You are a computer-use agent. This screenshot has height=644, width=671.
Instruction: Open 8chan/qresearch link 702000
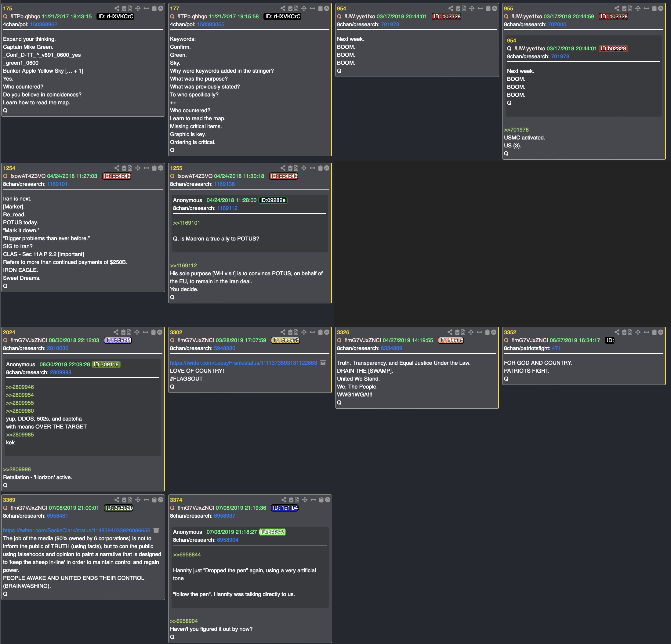557,24
